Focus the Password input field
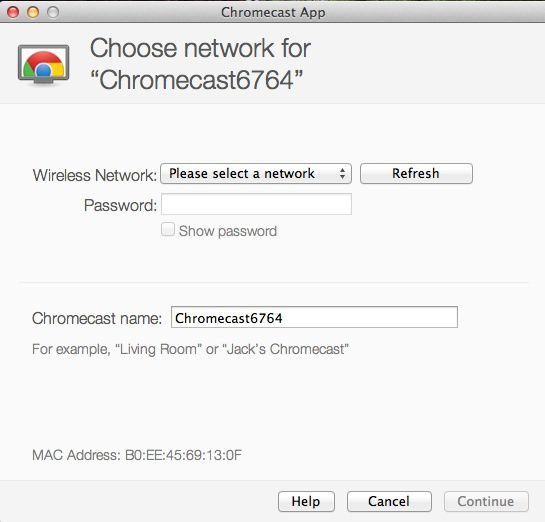The width and height of the screenshot is (545, 522). (256, 204)
